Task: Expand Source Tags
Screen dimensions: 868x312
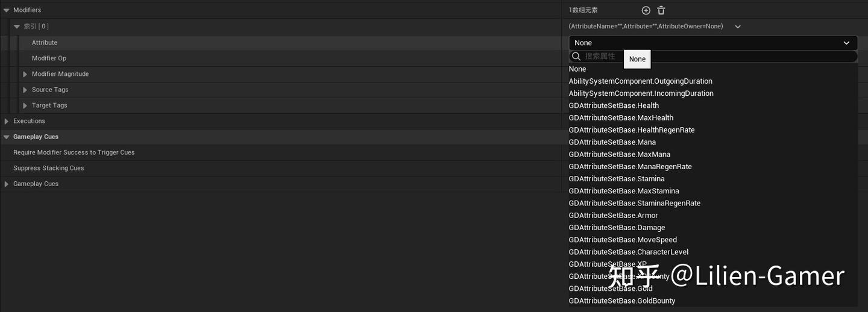Action: coord(25,90)
